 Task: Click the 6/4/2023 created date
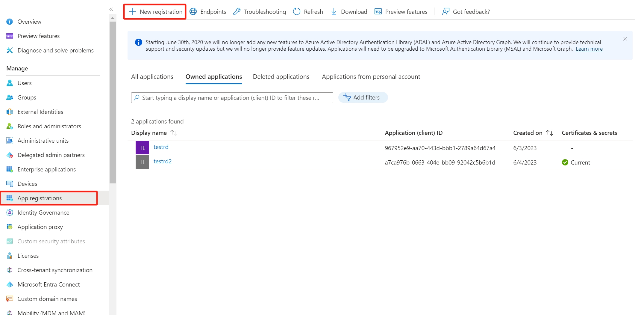click(525, 162)
